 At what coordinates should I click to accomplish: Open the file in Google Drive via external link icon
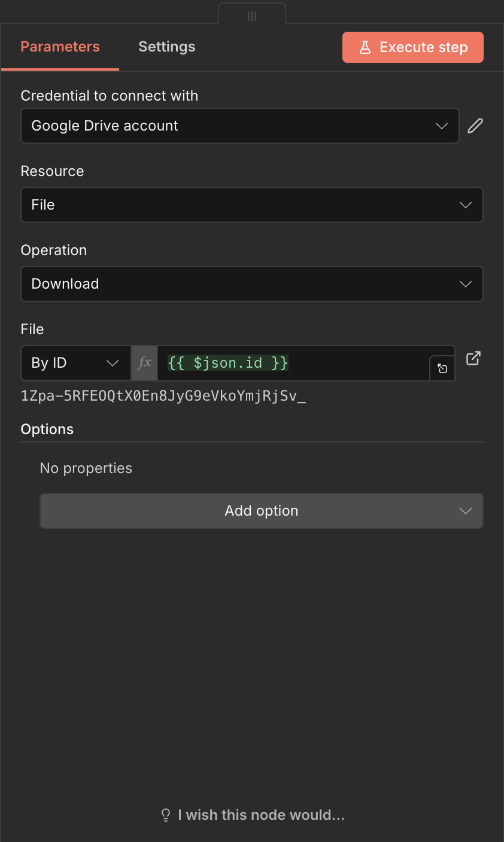(x=473, y=358)
